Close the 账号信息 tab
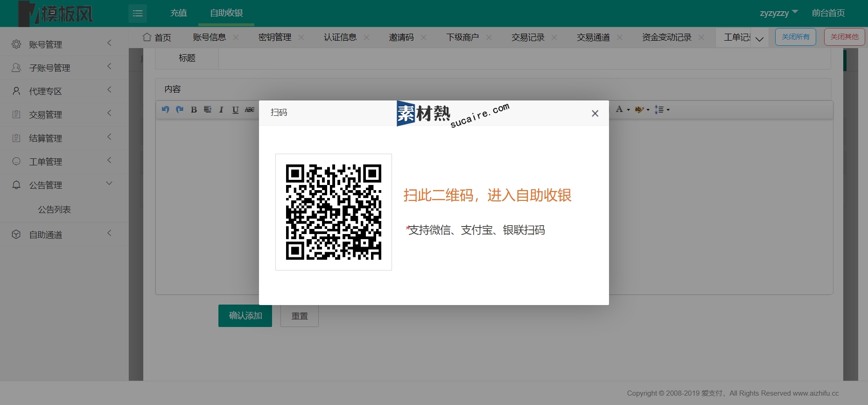 [236, 37]
